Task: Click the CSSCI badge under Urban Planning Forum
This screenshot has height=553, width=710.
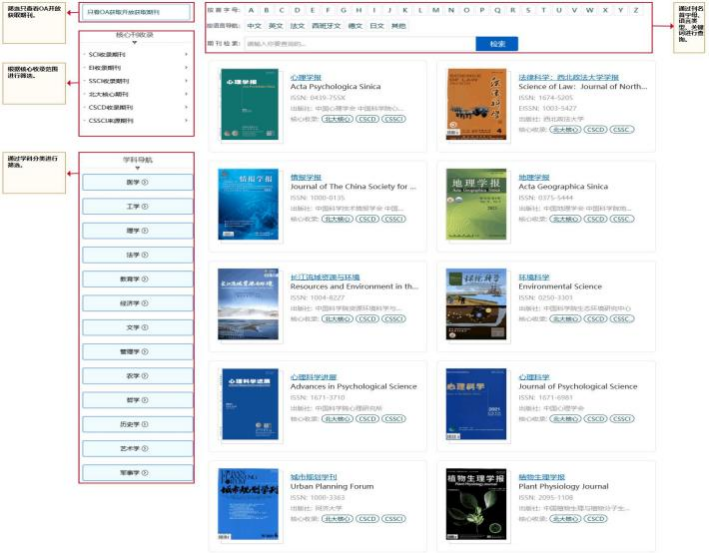Action: (x=394, y=519)
